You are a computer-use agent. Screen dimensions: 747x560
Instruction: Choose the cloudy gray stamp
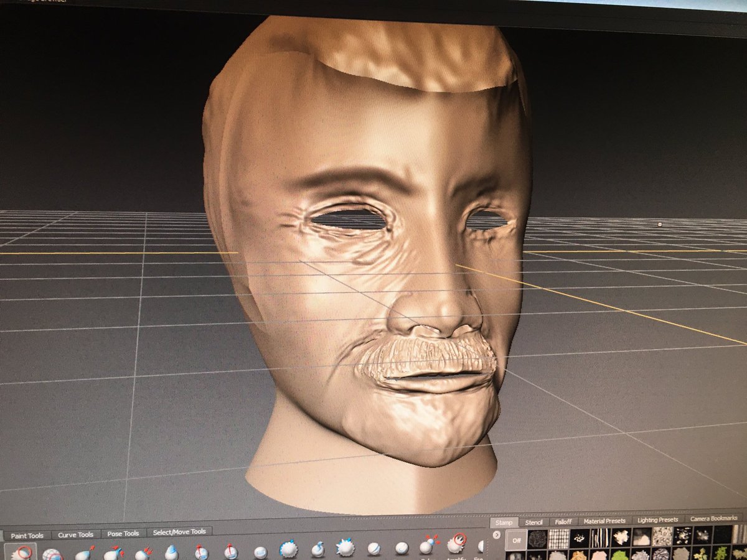[641, 536]
